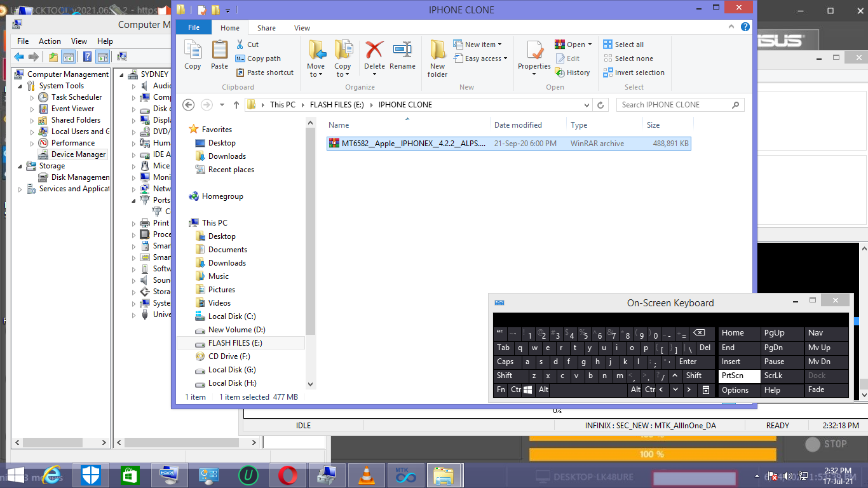Click the Up folder icon in Computer Management

[53, 57]
